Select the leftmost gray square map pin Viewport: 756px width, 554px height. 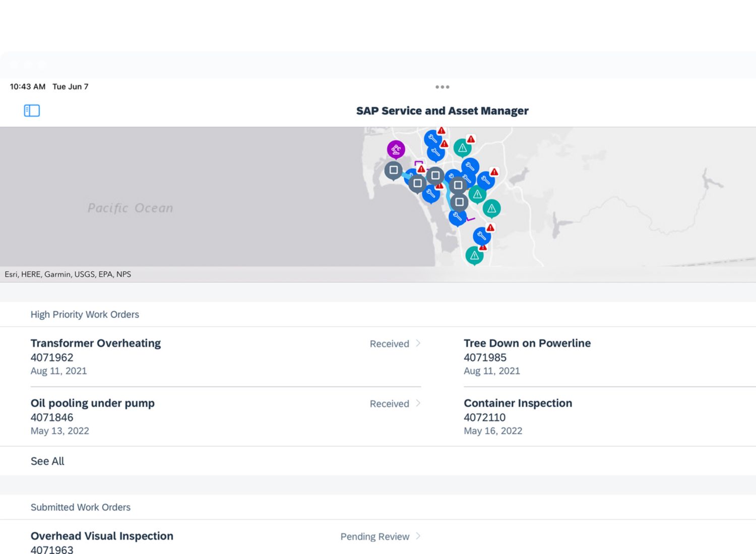pos(393,170)
